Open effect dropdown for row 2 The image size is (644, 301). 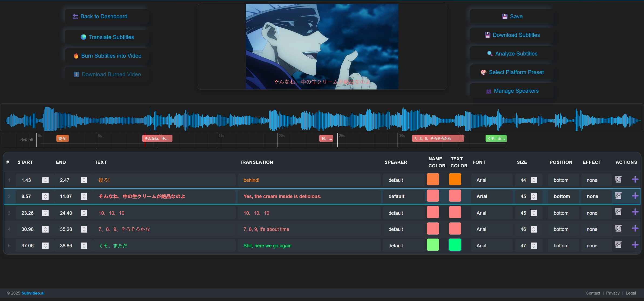click(x=596, y=196)
